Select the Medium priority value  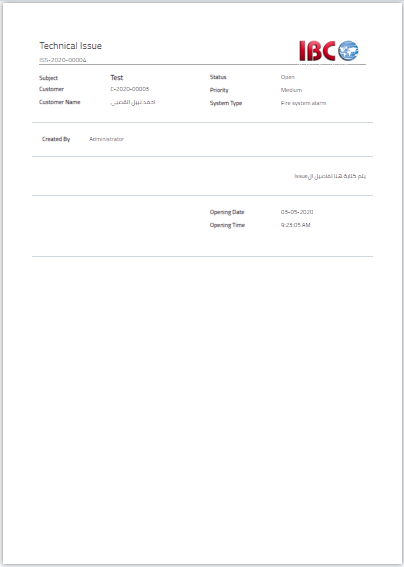coord(291,90)
